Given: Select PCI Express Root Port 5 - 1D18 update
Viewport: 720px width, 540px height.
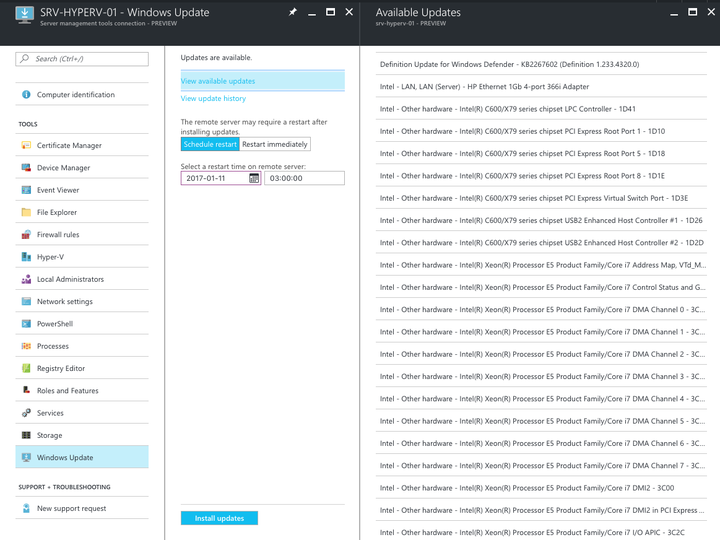Looking at the screenshot, I should click(x=541, y=153).
